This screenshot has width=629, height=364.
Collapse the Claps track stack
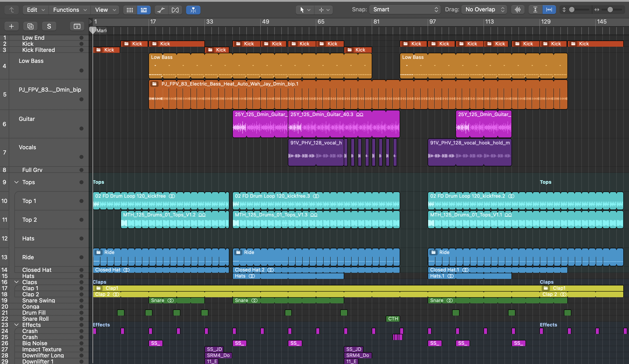[16, 282]
